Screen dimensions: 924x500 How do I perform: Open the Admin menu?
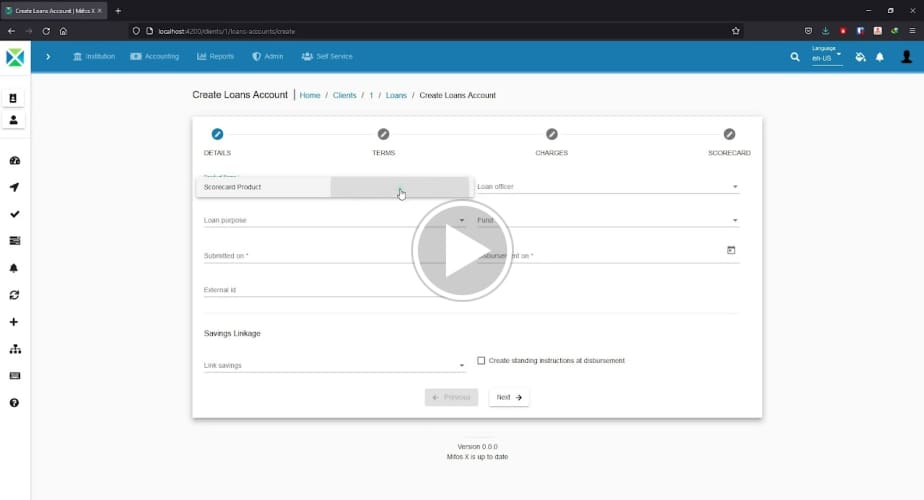coord(268,57)
